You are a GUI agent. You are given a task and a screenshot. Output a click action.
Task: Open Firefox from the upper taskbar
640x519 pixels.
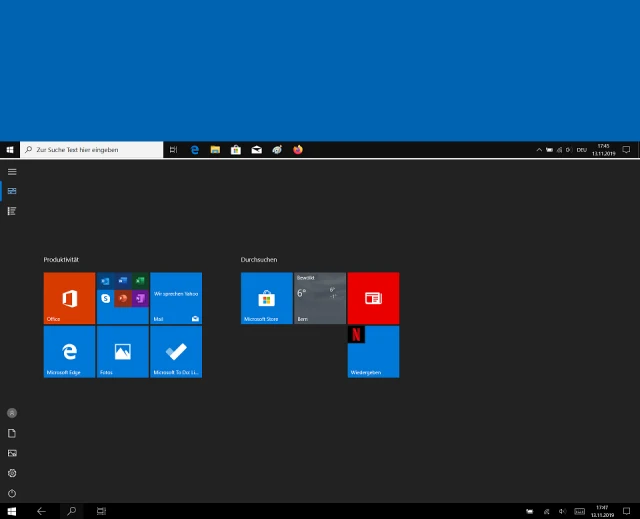point(298,150)
